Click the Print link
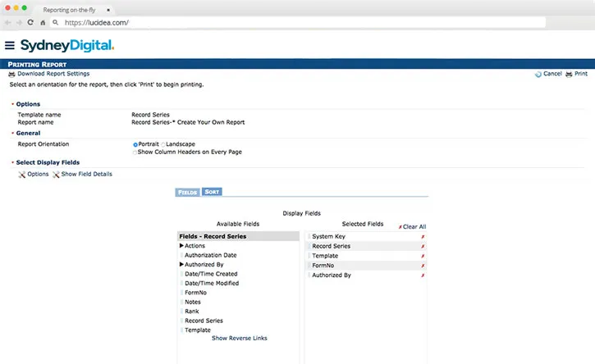The height and width of the screenshot is (364, 595). pyautogui.click(x=581, y=74)
